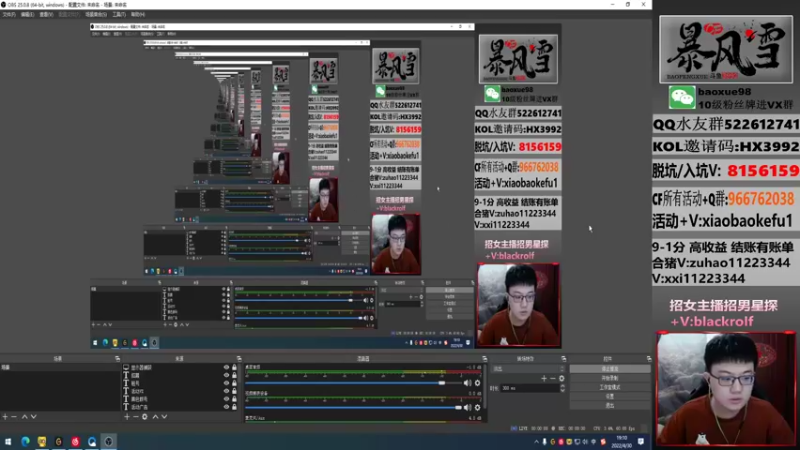Open the Tools (工具) menu
This screenshot has width=800, height=450.
coord(119,14)
